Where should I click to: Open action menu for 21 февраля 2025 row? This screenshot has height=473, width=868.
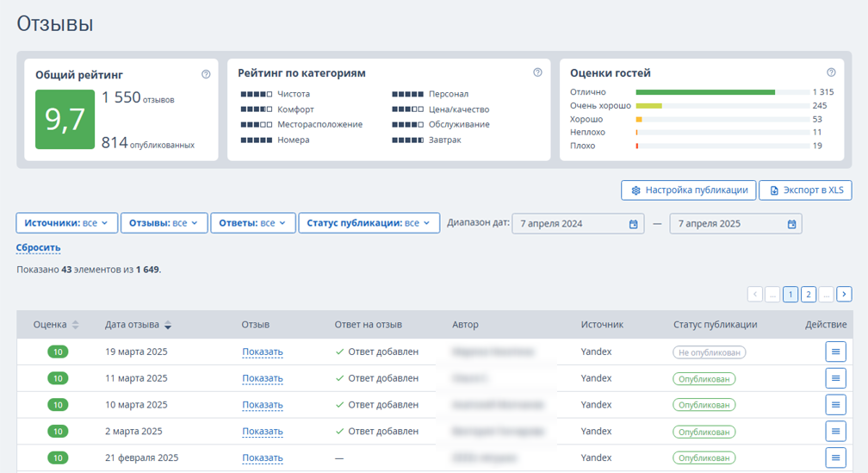click(835, 457)
